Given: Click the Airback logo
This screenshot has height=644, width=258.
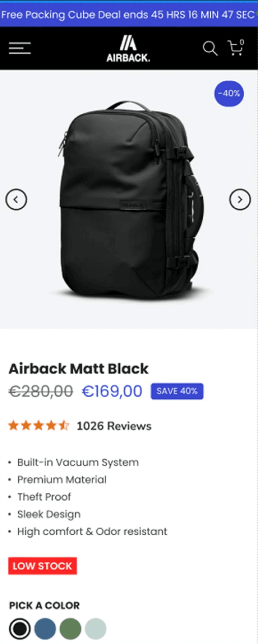Looking at the screenshot, I should coord(128,49).
